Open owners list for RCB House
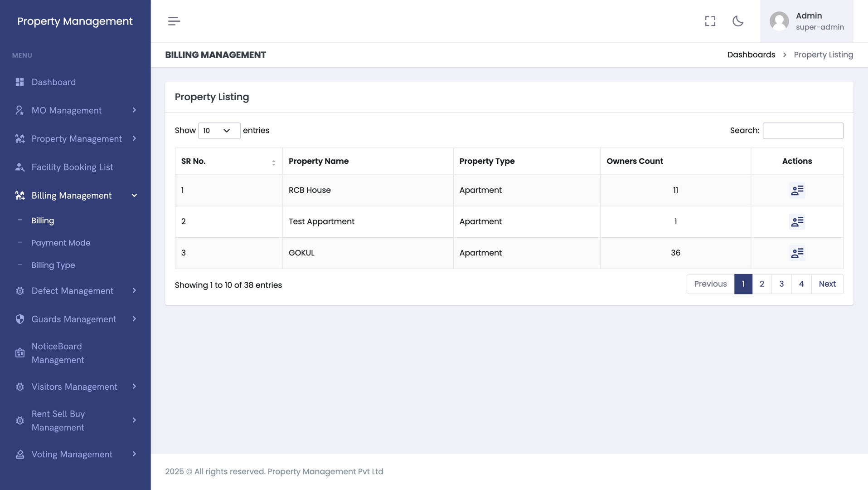This screenshot has width=868, height=490. click(x=797, y=191)
